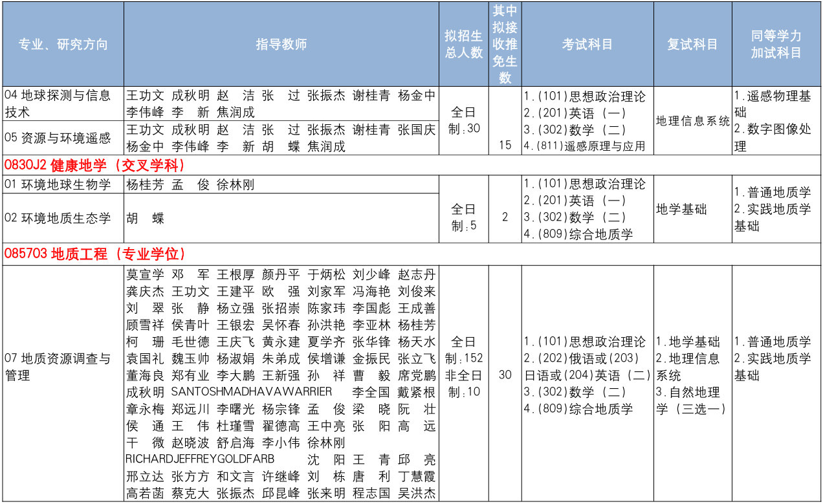823x504 pixels.
Task: Select 4.(811)遥感原理与应用 exam subject
Action: coord(585,146)
